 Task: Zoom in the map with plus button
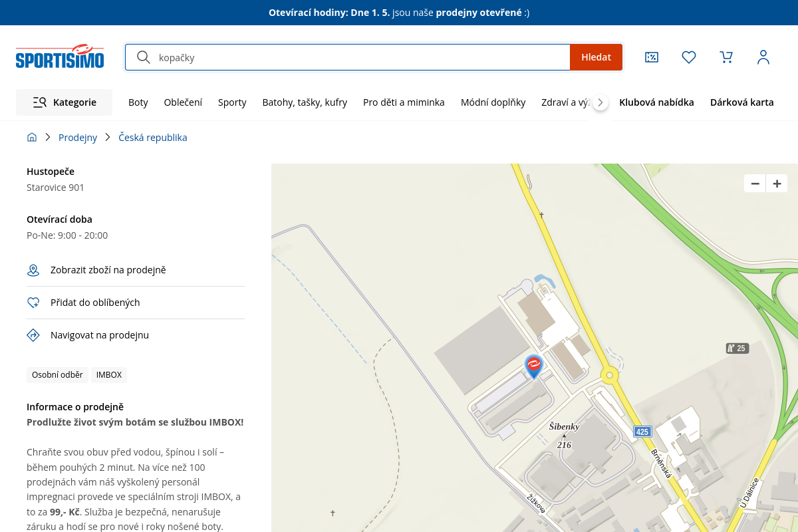777,184
